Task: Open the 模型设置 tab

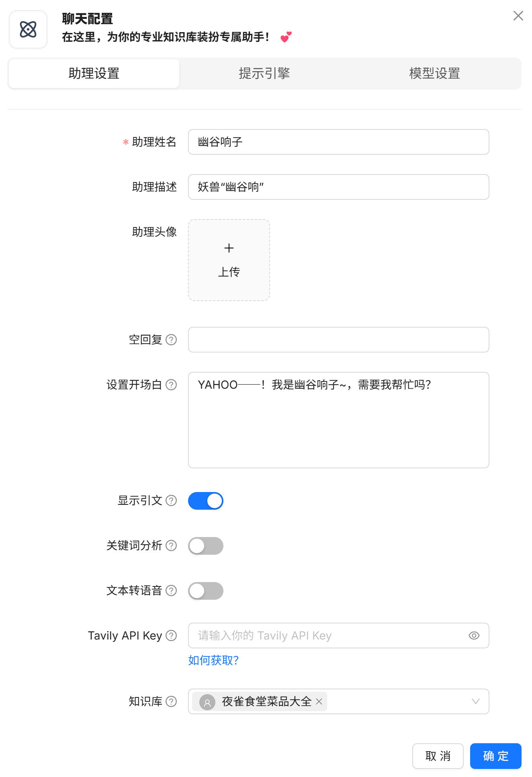Action: (434, 74)
